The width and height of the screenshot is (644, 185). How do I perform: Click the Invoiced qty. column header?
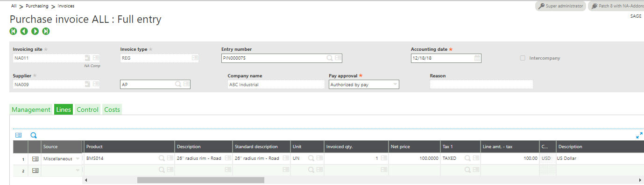click(x=356, y=146)
